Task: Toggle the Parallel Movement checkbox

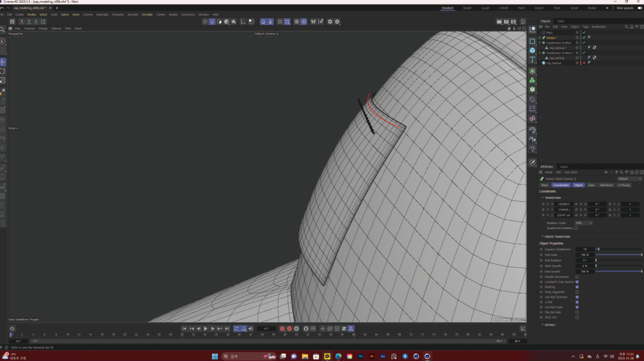Action: tap(577, 277)
